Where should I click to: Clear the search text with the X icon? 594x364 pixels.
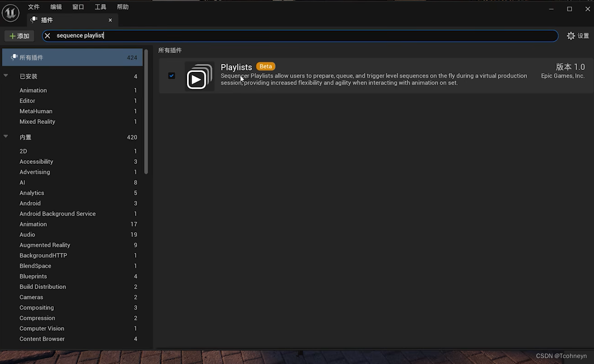pos(47,36)
